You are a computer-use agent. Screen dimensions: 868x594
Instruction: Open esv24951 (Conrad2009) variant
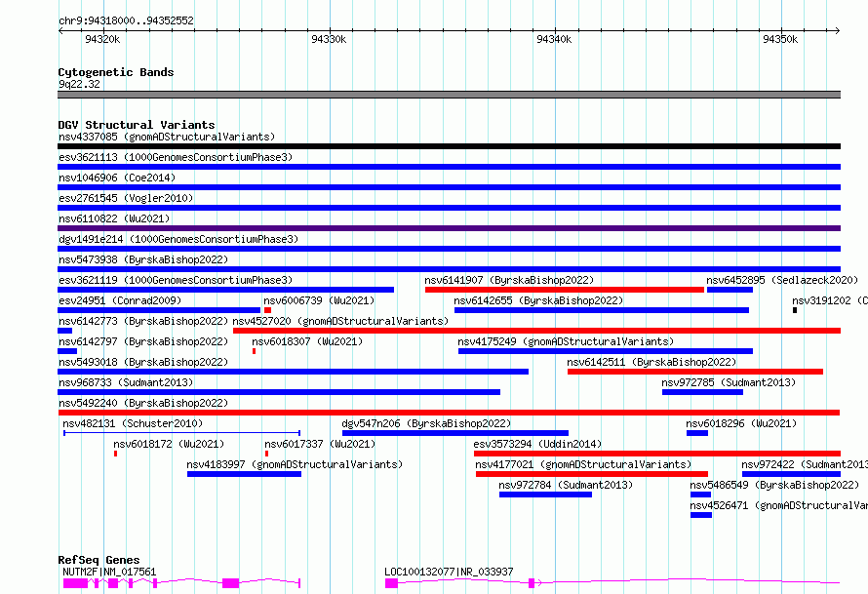coord(120,300)
